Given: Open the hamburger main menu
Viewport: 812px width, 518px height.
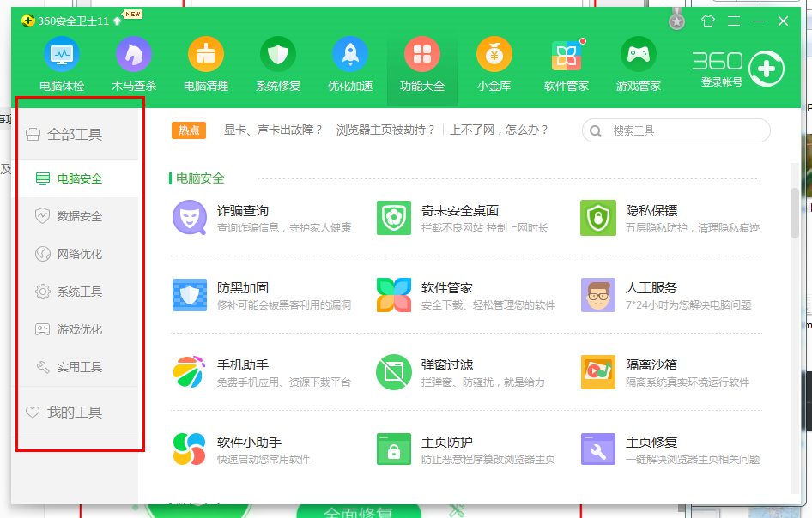Looking at the screenshot, I should (x=734, y=21).
